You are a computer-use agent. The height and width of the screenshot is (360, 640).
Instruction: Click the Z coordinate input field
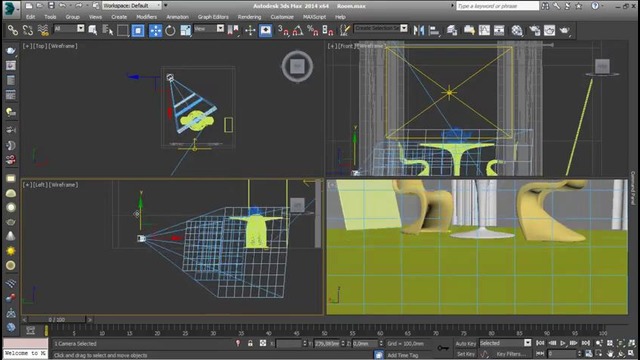pos(366,344)
